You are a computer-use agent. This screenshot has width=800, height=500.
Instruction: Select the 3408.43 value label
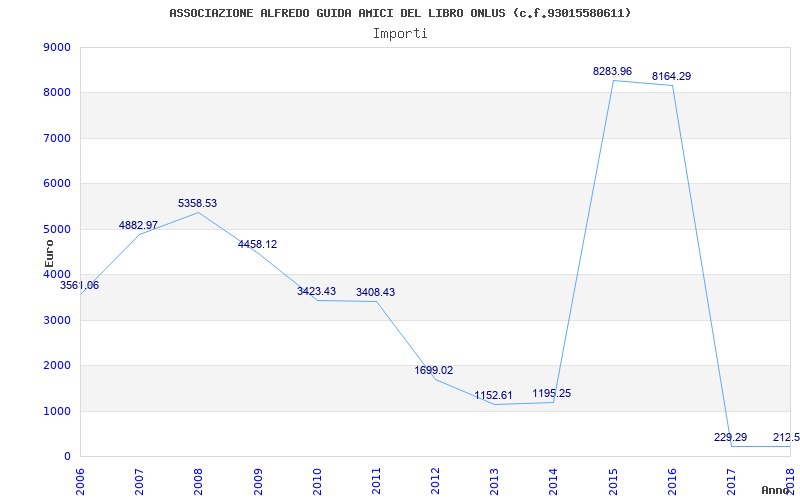(x=376, y=293)
